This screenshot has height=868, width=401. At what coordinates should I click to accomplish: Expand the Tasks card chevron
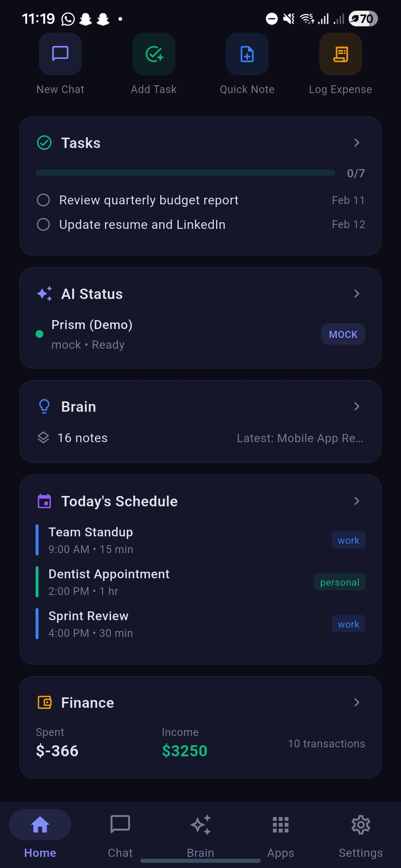coord(356,143)
